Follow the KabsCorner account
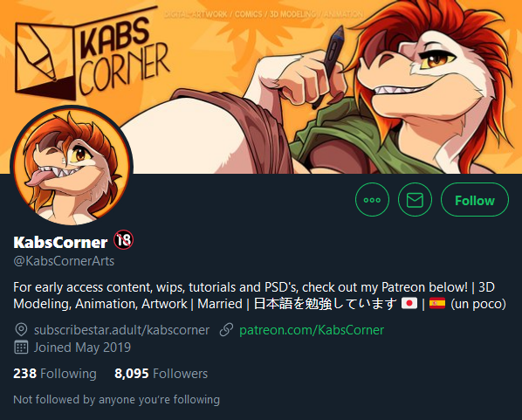 (475, 200)
